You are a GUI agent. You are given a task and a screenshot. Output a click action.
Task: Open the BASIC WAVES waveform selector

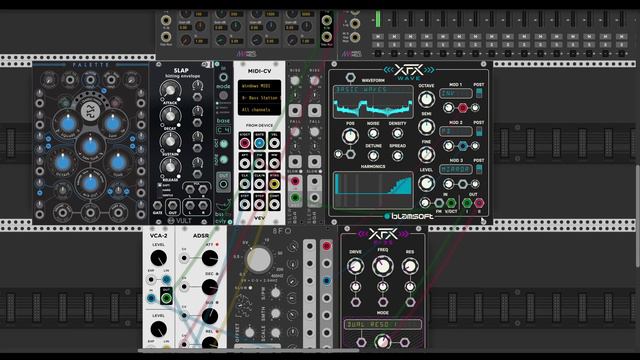click(373, 89)
